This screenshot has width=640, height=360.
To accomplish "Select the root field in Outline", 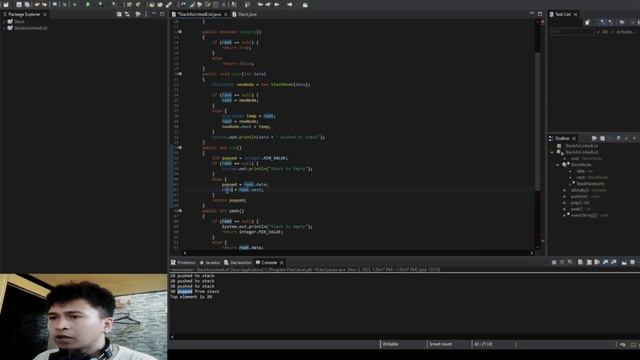I will 586,158.
